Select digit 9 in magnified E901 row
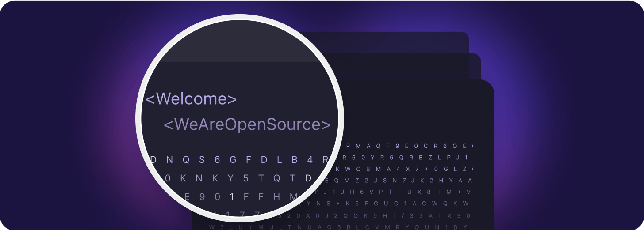The image size is (644, 230). pos(202,197)
